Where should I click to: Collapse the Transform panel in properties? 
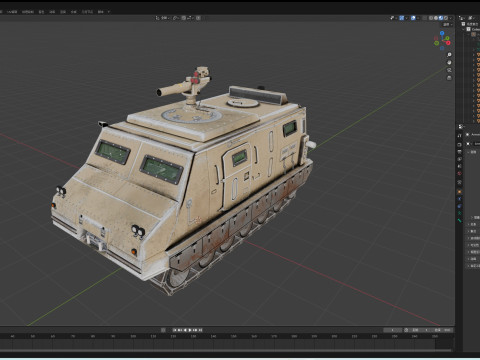coord(473,152)
